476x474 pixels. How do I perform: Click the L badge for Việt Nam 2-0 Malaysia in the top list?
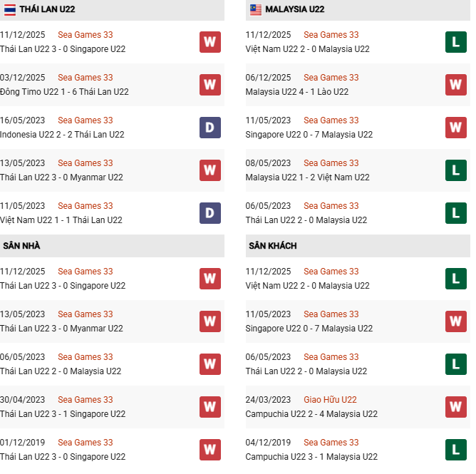456,42
